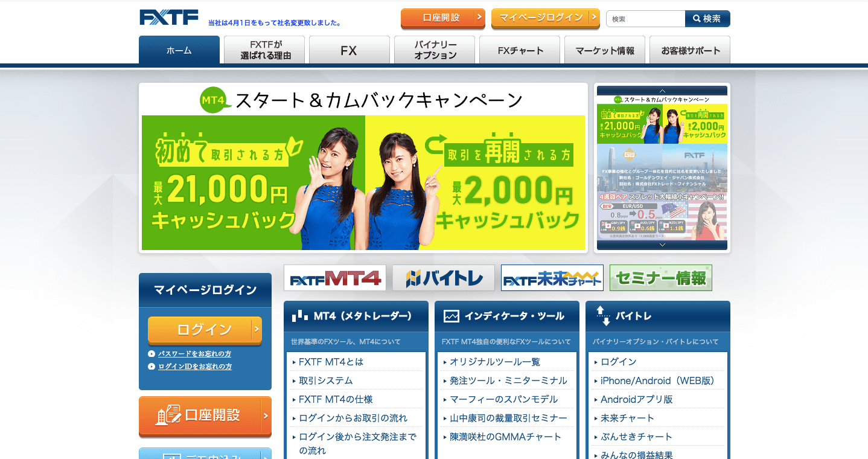
Task: Click the bullet icon beside パスワードをお忘れの方
Action: pyautogui.click(x=152, y=354)
